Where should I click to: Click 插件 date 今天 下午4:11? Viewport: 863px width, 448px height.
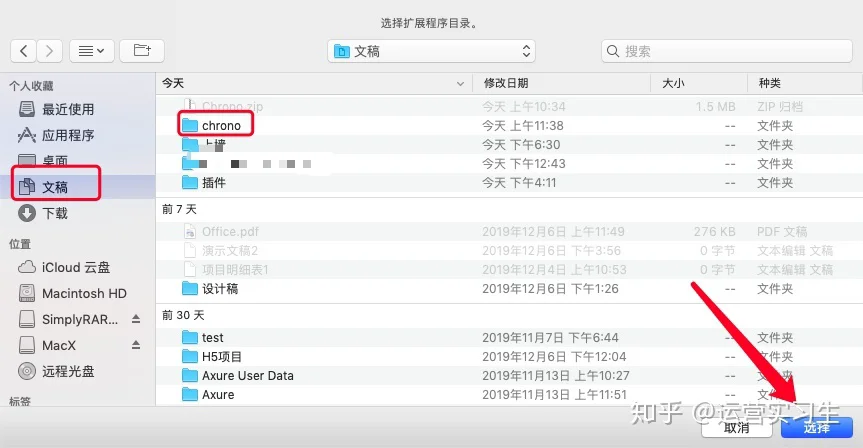[519, 182]
